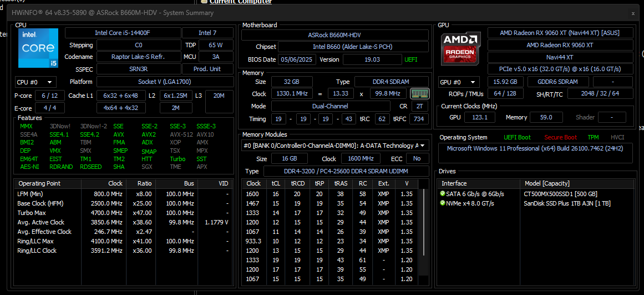Screen dimensions: 644x295
Task: Click the SanDisk SSD Plus 1TB drive entry
Action: click(x=567, y=203)
